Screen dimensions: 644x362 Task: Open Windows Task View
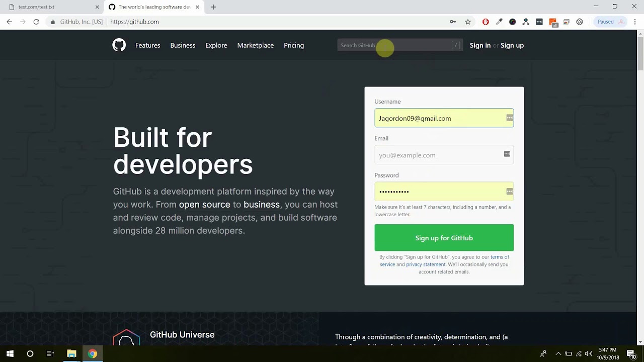click(50, 354)
